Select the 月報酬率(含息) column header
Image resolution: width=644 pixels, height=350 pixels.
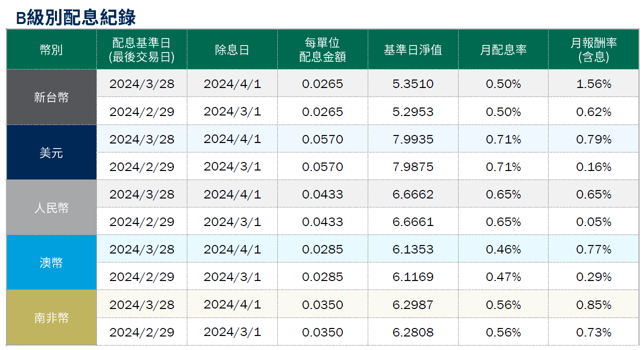pos(593,49)
